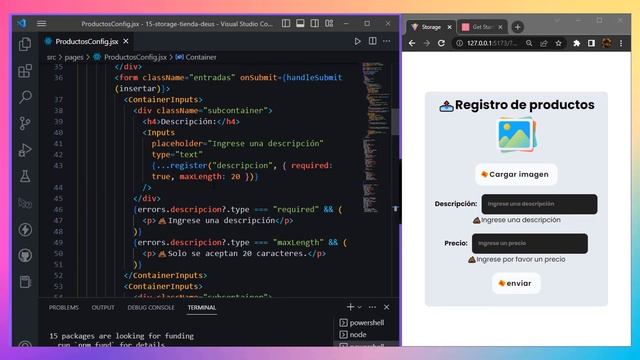640x360 pixels.
Task: Open the Testing flask view
Action: tap(25, 176)
